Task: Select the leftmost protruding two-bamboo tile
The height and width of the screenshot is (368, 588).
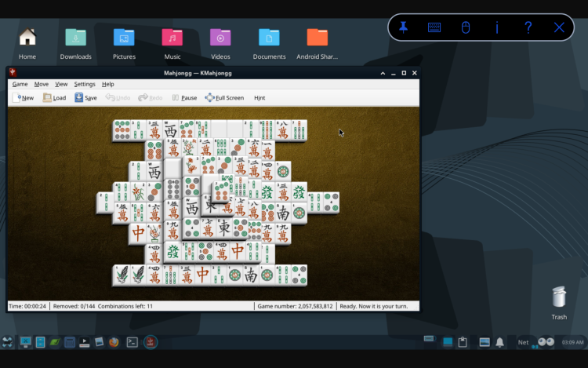Action: (104, 202)
